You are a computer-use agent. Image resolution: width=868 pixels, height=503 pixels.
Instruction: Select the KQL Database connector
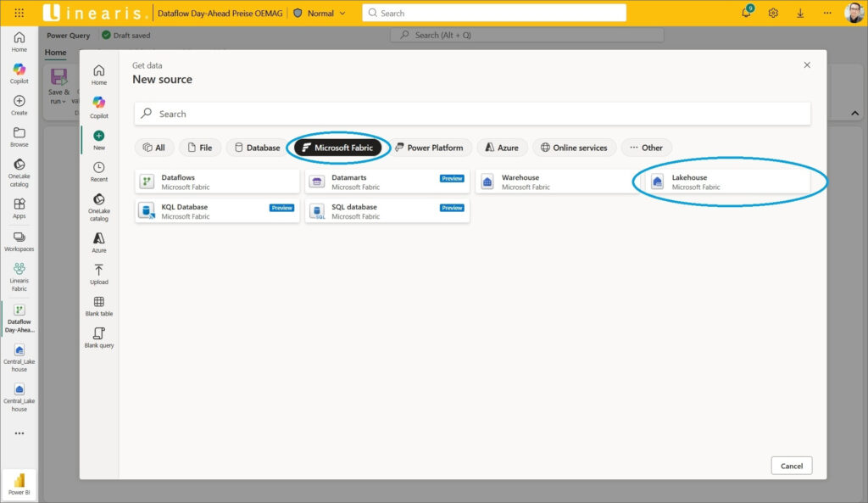216,211
